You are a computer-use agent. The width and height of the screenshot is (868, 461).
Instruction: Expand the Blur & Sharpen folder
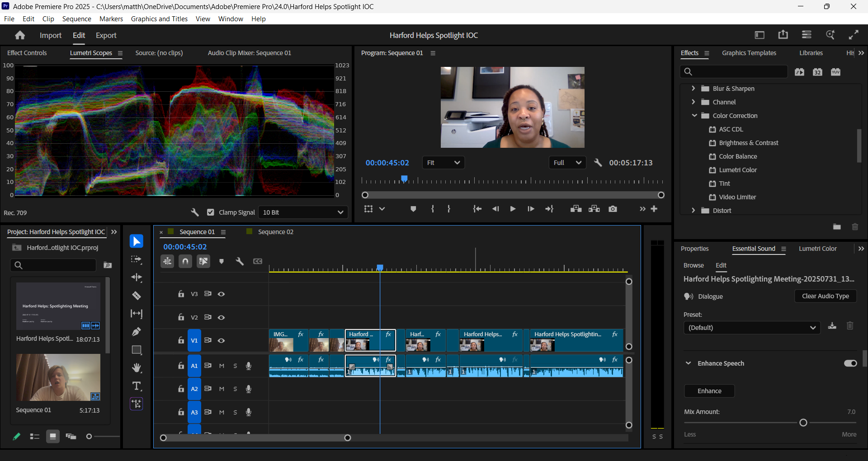coord(693,89)
